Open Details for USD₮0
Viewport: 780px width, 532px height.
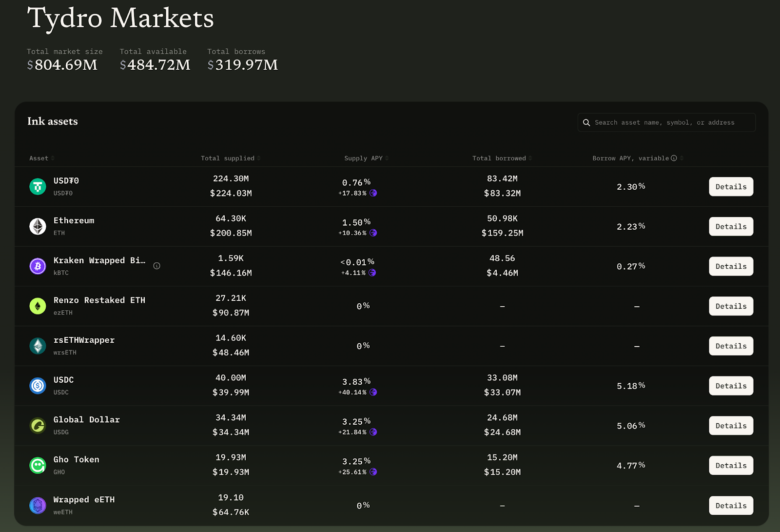731,187
